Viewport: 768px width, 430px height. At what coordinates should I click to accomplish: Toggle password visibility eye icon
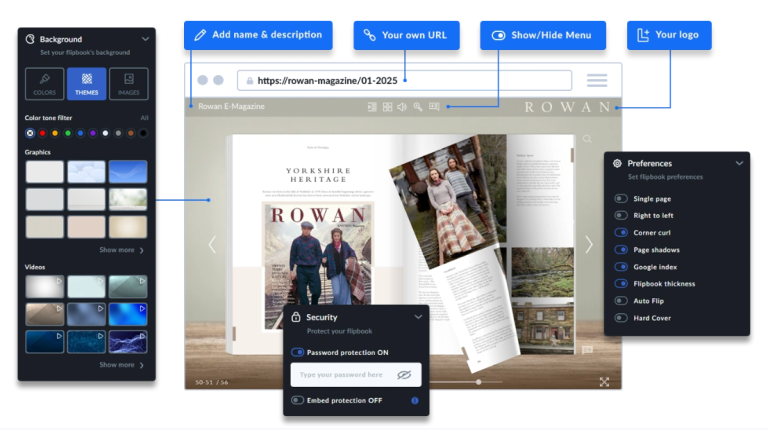pos(404,375)
